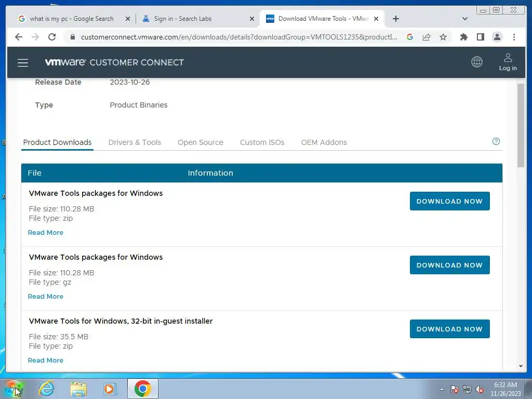The height and width of the screenshot is (399, 532).
Task: Select the OEM Addons tab
Action: point(324,142)
